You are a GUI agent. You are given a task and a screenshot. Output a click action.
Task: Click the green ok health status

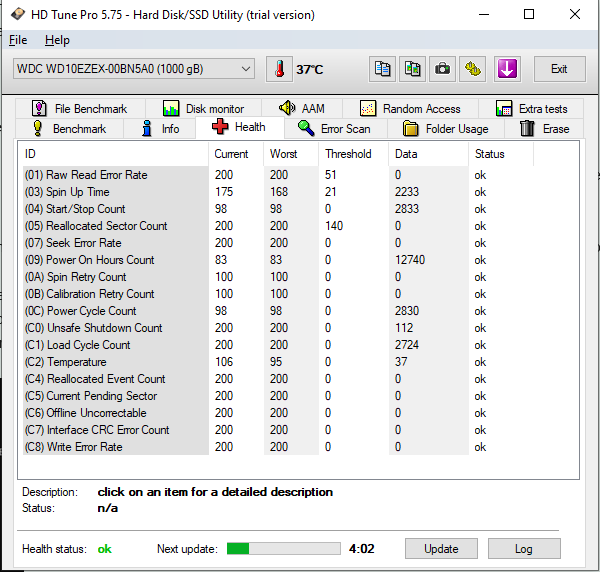click(104, 549)
